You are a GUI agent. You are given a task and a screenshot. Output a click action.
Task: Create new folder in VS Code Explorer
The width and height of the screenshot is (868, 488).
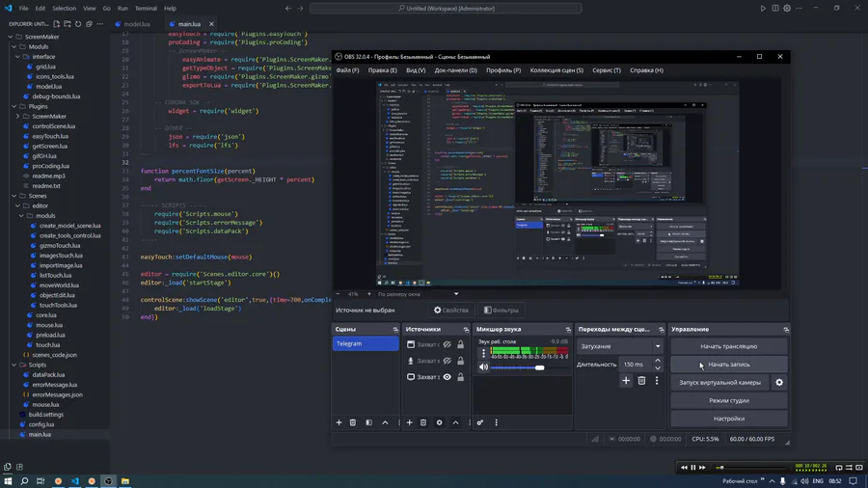point(68,24)
